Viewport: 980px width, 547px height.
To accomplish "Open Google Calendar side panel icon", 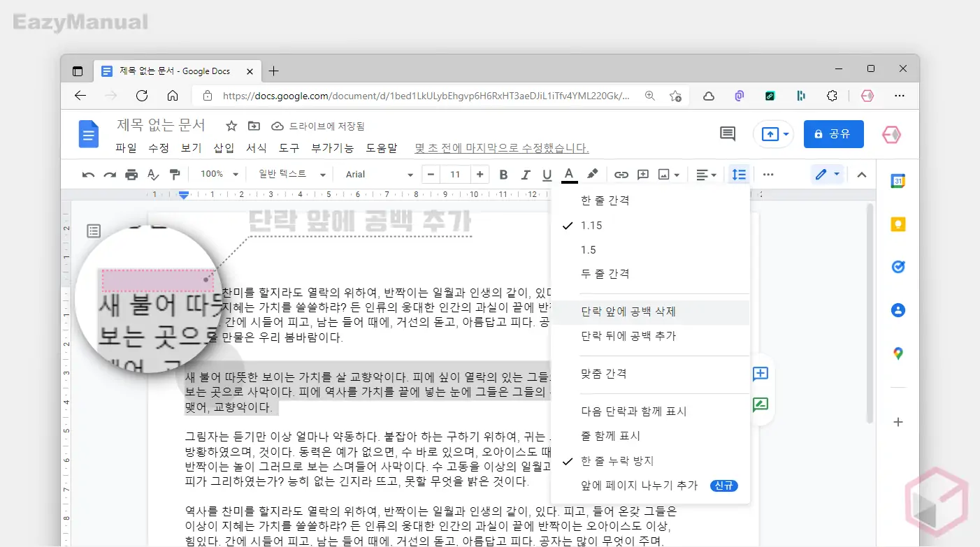I will [x=898, y=181].
